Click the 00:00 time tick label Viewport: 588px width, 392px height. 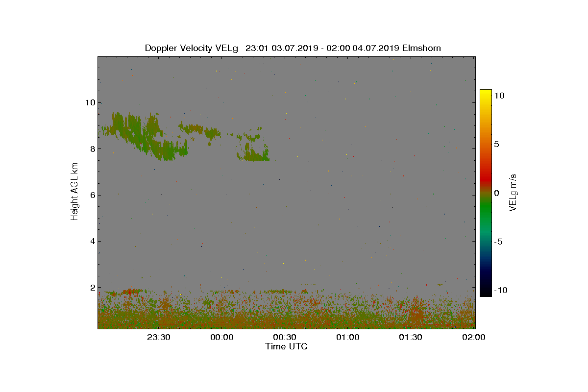pos(221,337)
